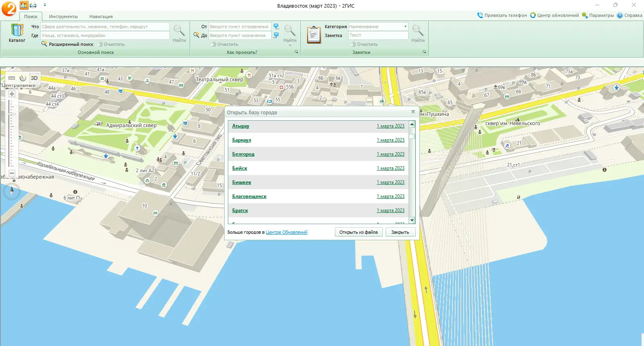The height and width of the screenshot is (346, 644).
Task: Toggle the 3D map view
Action: (34, 78)
